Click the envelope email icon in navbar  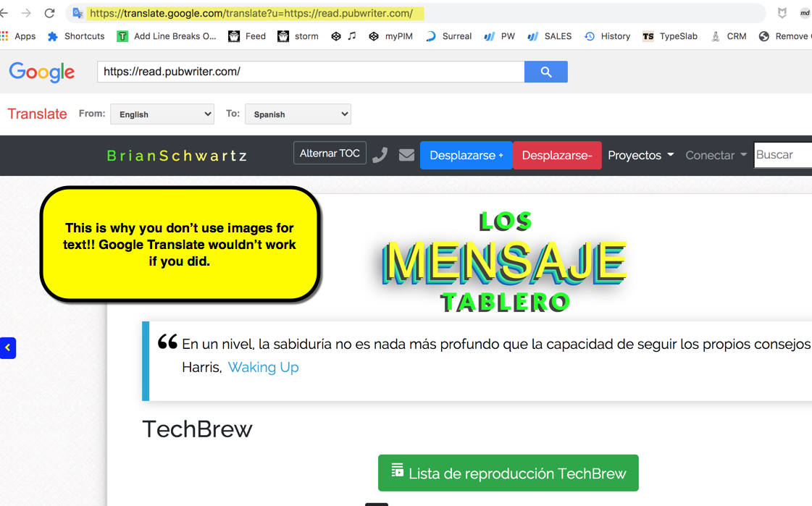point(406,155)
